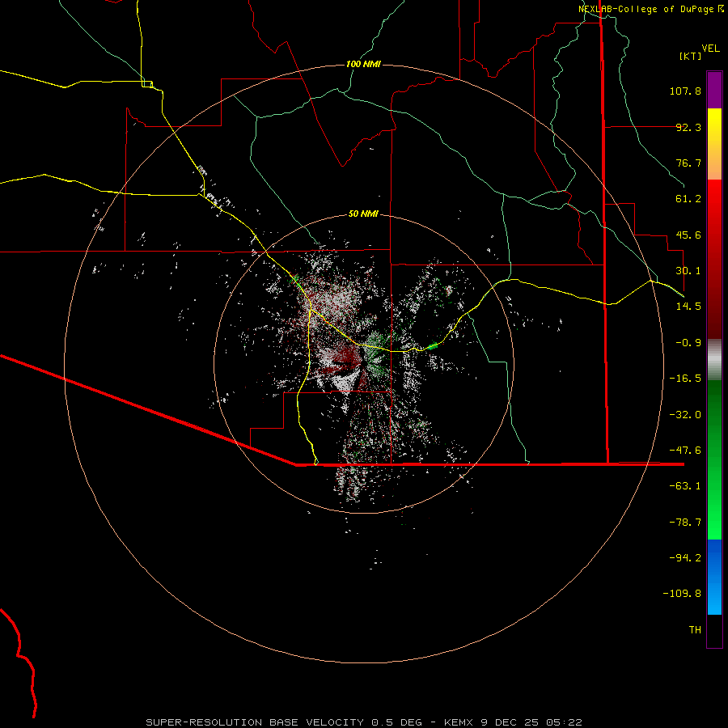Click the 107.8 velocity scale value
Image resolution: width=728 pixels, height=728 pixels.
click(685, 91)
